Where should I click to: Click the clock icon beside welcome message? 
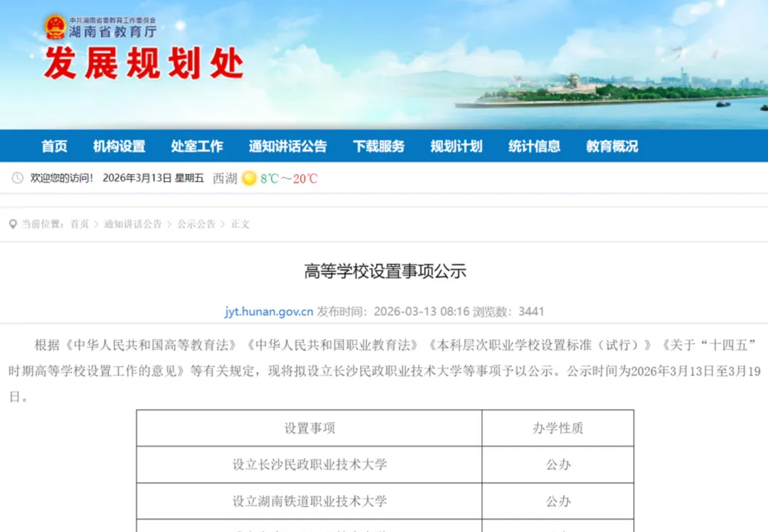pos(18,179)
